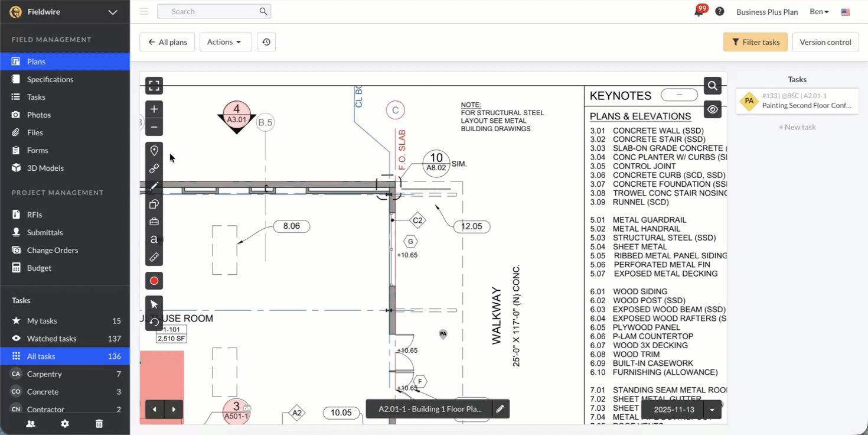The width and height of the screenshot is (868, 435).
Task: Select the pin task marker tool
Action: (154, 151)
